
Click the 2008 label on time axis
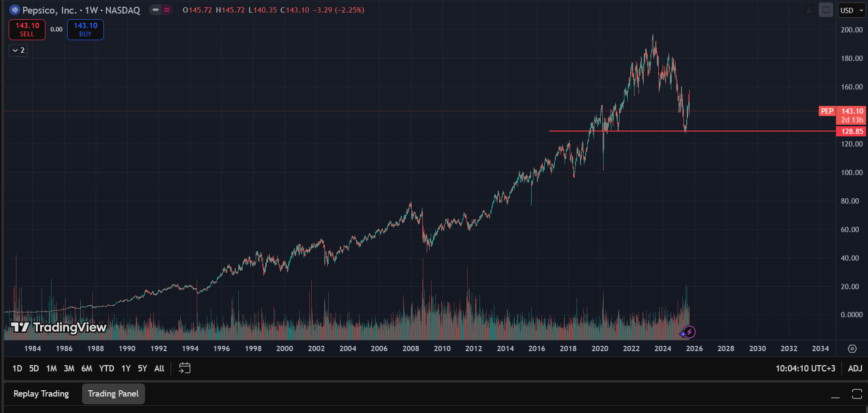[411, 349]
